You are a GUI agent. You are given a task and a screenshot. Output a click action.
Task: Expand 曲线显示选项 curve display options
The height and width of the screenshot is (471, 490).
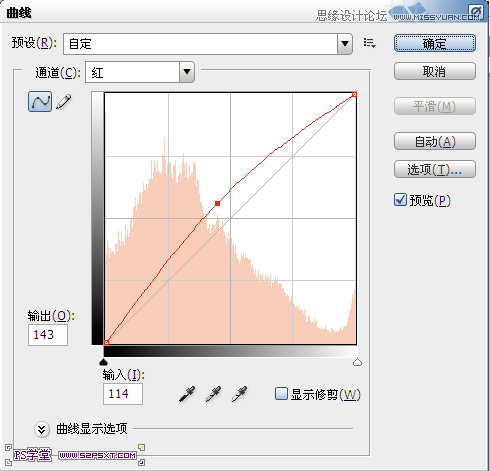[42, 429]
